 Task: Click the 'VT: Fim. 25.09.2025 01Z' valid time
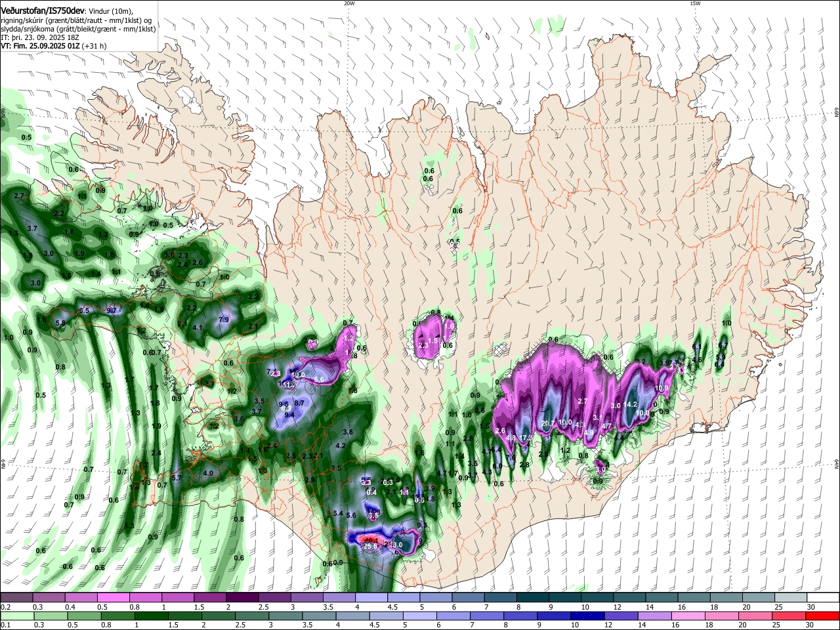40,46
